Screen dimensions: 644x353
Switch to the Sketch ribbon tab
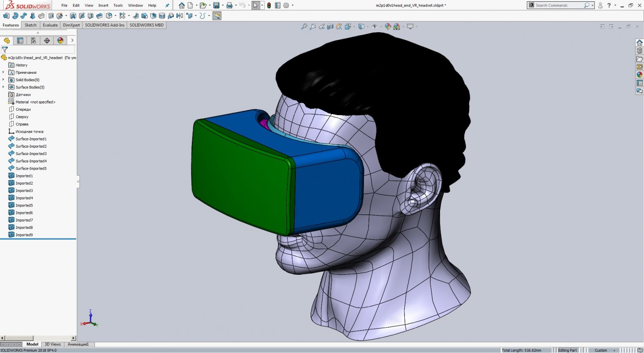30,25
